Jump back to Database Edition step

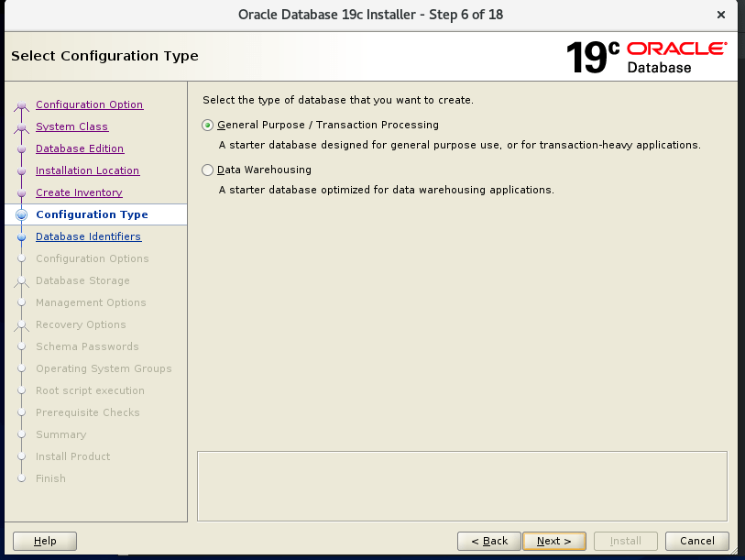(80, 148)
